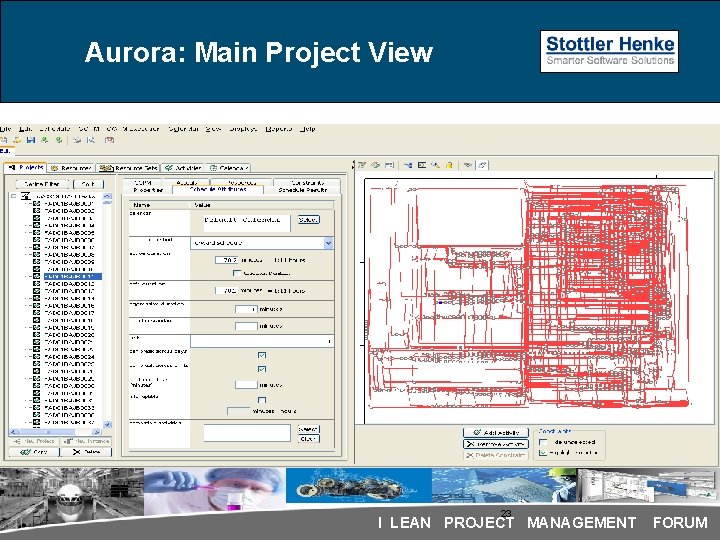Click the tree's scroll-up arrow
Viewport: 720px width, 540px height.
pyautogui.click(x=107, y=196)
